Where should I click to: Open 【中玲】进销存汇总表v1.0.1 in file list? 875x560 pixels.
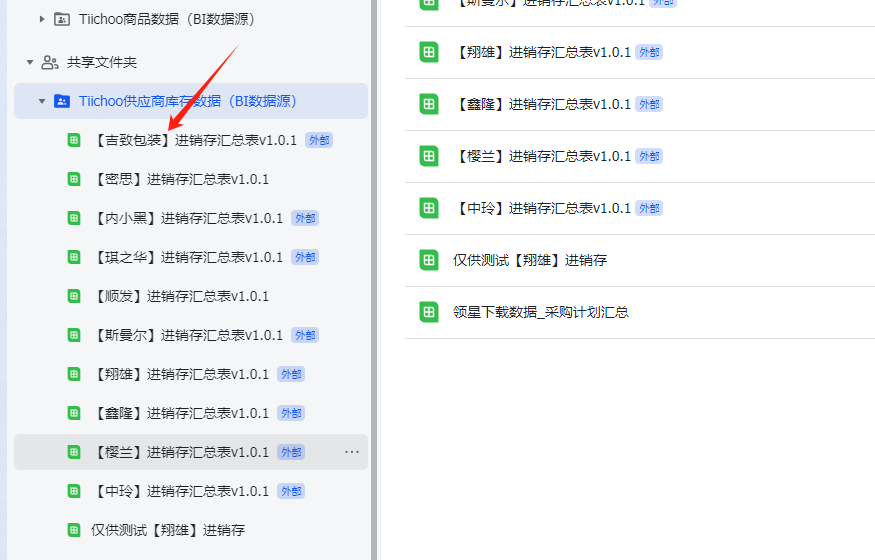542,208
